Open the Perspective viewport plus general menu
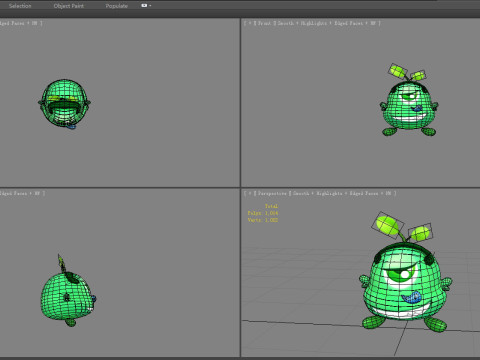Image resolution: width=480 pixels, height=360 pixels. [x=250, y=193]
